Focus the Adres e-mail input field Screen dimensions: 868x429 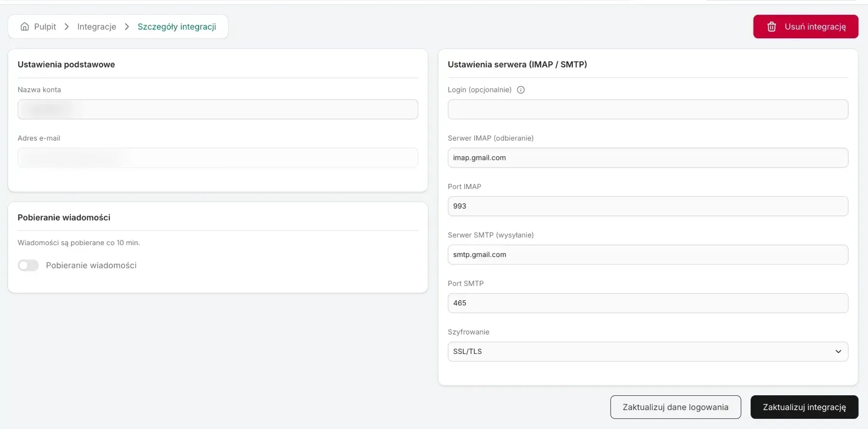(218, 158)
